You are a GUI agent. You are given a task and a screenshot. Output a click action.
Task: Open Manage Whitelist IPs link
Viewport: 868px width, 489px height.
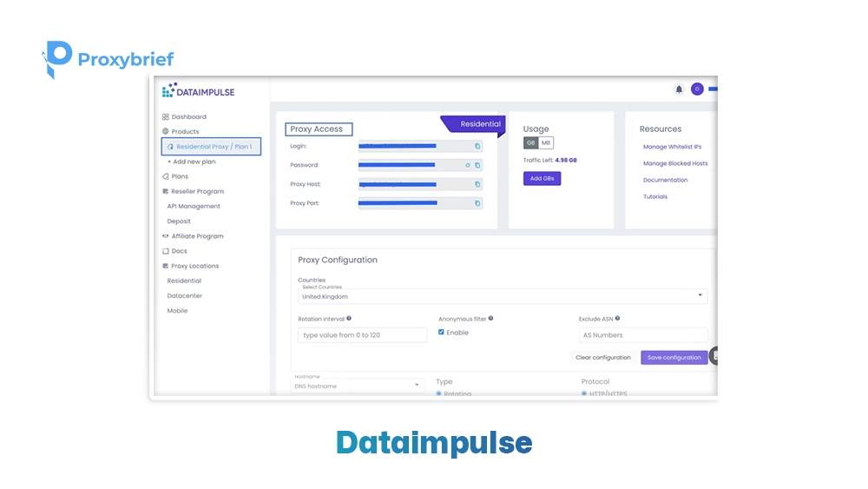pyautogui.click(x=672, y=147)
